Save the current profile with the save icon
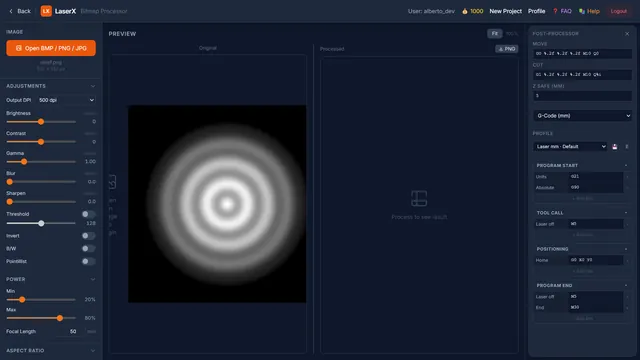The image size is (640, 360). click(x=615, y=147)
